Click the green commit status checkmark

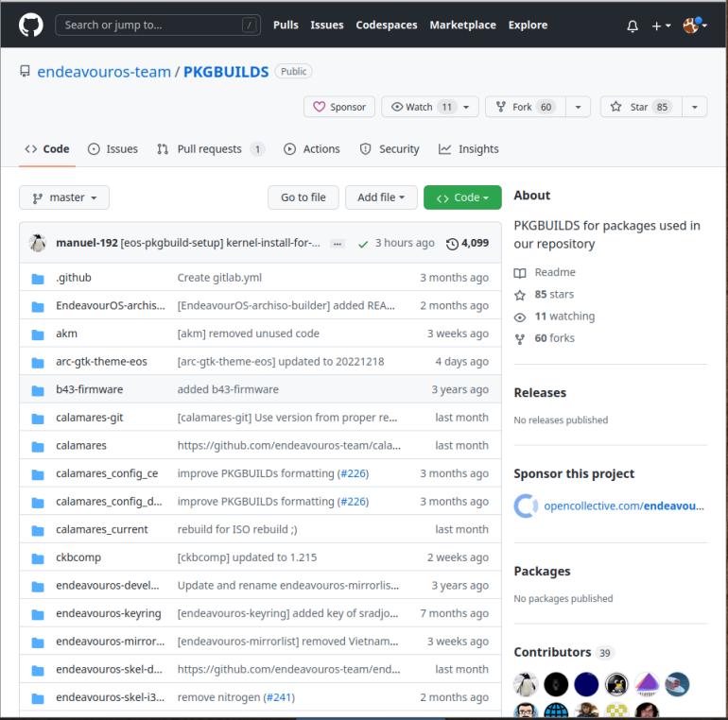coord(363,244)
